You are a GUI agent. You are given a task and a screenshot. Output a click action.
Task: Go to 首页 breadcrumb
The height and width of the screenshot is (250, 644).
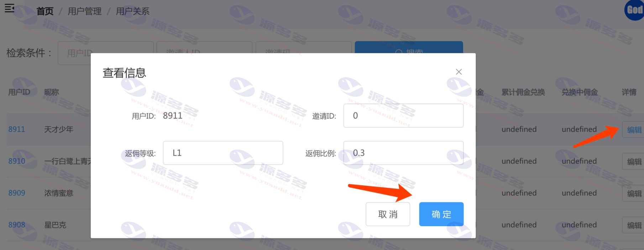(45, 11)
